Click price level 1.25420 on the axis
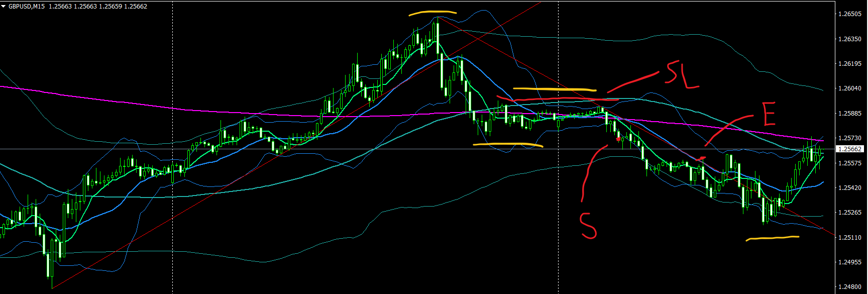Image resolution: width=868 pixels, height=294 pixels. coord(850,188)
